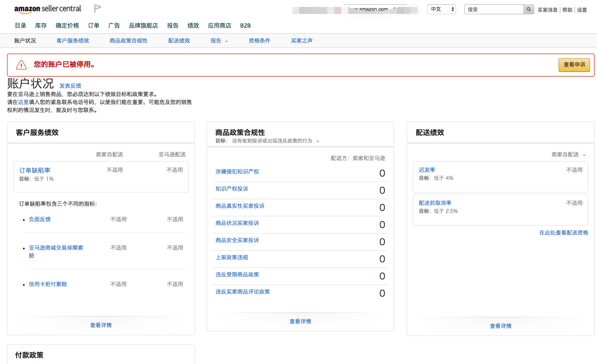
Task: Open the 涉嫌侵犯知识产权 link
Action: coord(237,172)
